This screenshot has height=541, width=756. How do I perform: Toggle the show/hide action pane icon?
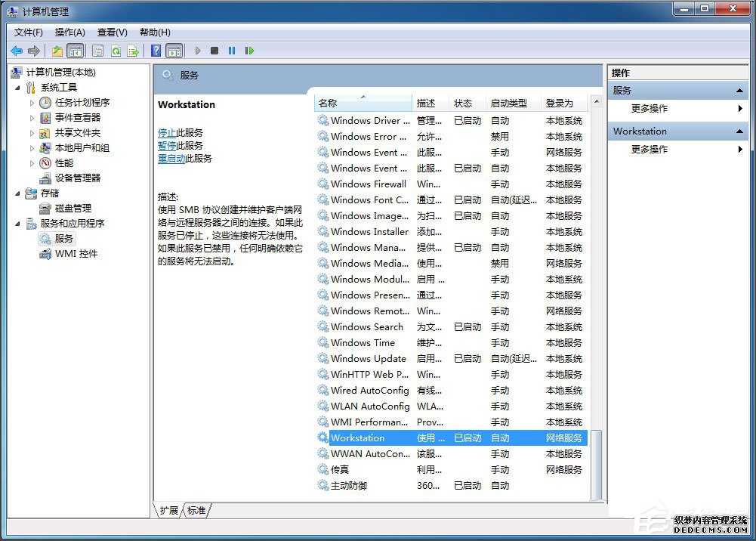[x=174, y=51]
